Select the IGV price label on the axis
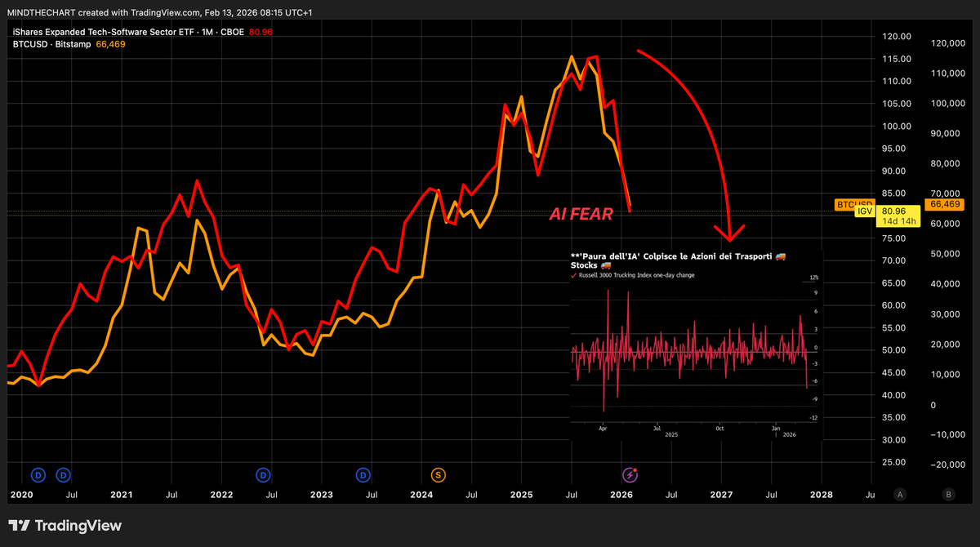This screenshot has height=547, width=980. tap(866, 211)
